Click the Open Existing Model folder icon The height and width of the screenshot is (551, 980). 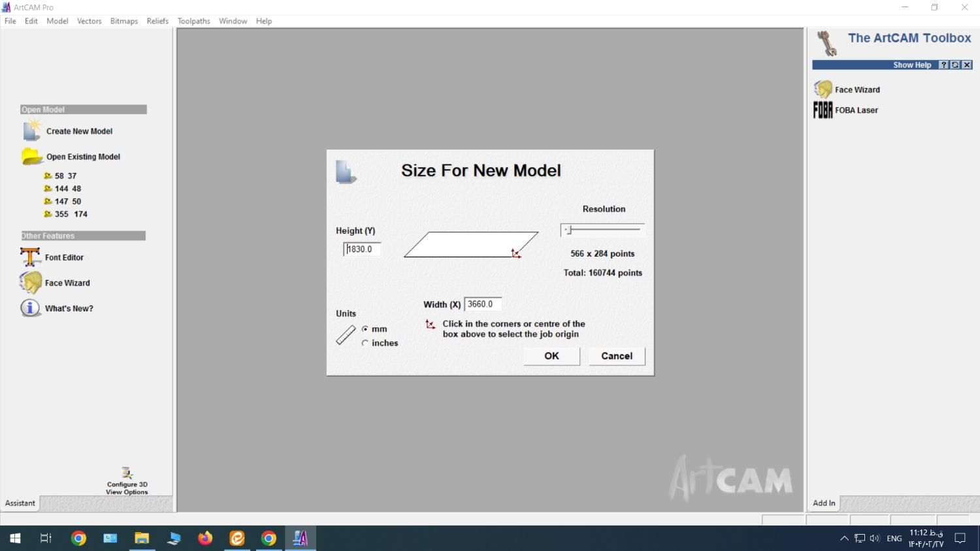pos(31,157)
